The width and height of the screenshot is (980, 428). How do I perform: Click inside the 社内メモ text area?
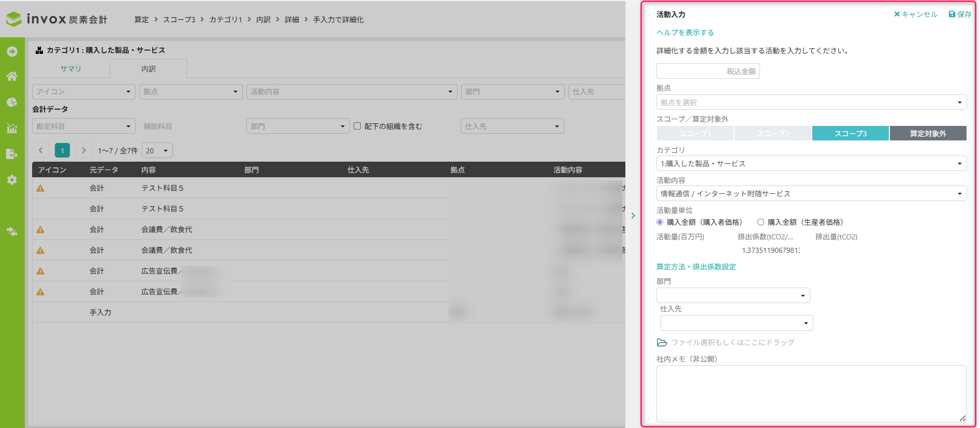[811, 393]
